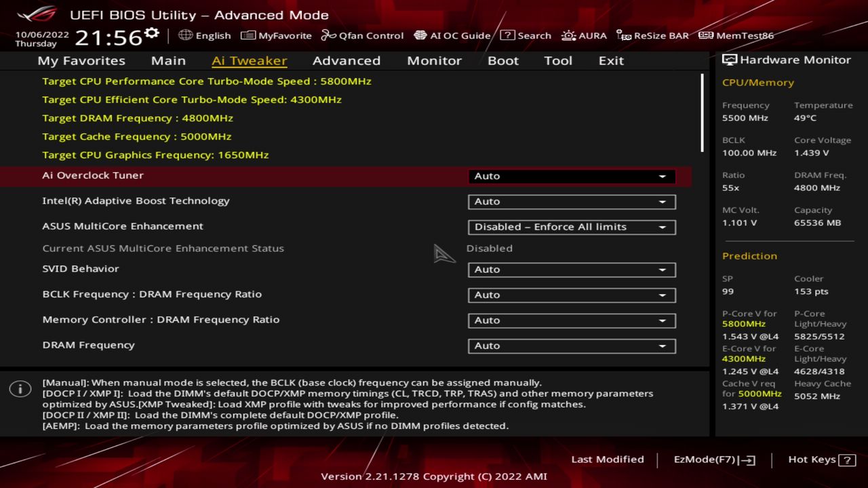Image resolution: width=868 pixels, height=488 pixels.
Task: Click the 153 pts cooler score
Action: [x=811, y=291]
